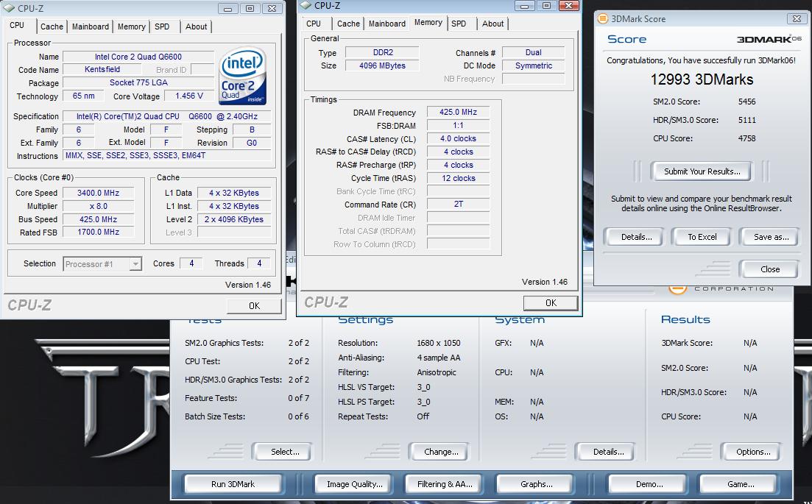Screen dimensions: 812x504
Task: Click the Cycle Time 12 clocks value
Action: [459, 178]
